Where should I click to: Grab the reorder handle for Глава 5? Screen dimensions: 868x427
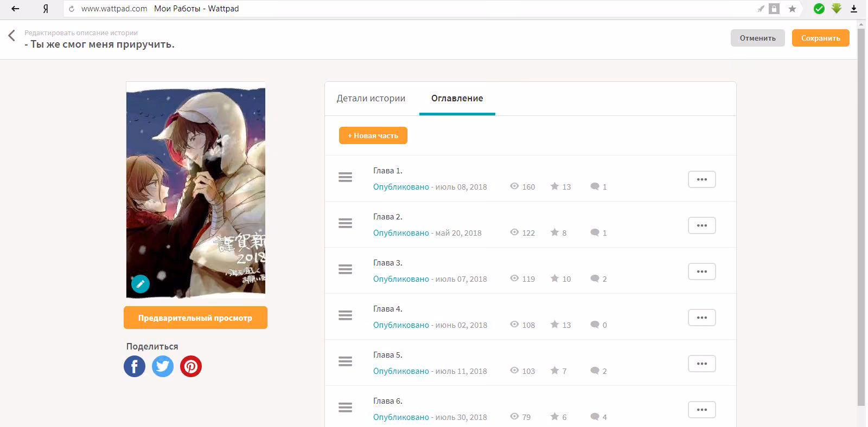pyautogui.click(x=346, y=361)
